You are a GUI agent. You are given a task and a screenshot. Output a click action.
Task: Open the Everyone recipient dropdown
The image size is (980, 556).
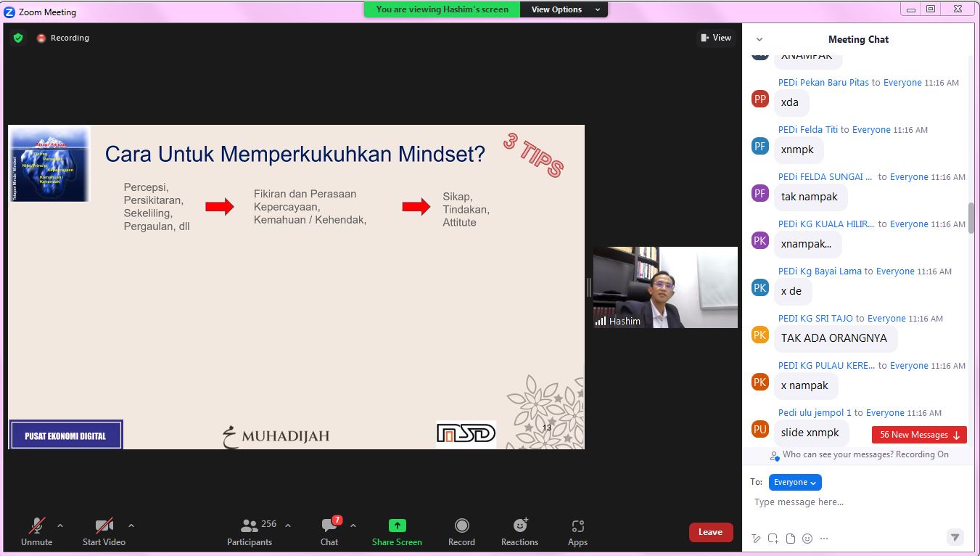click(795, 482)
